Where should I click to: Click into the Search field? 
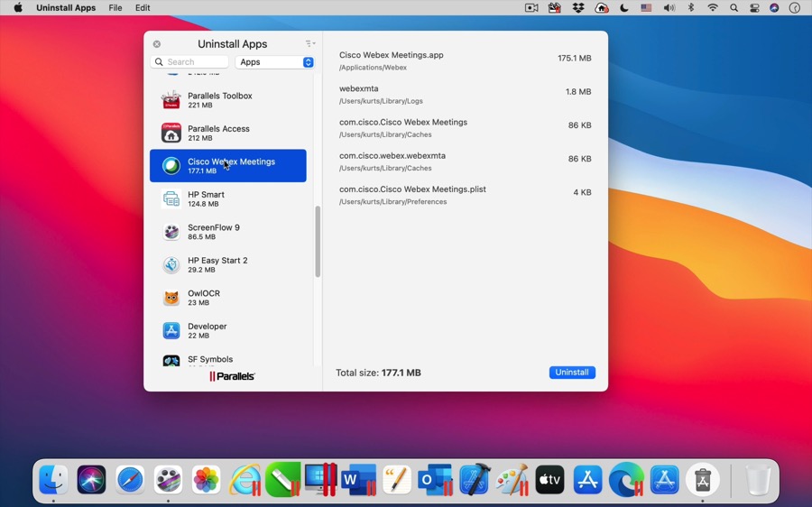click(191, 62)
